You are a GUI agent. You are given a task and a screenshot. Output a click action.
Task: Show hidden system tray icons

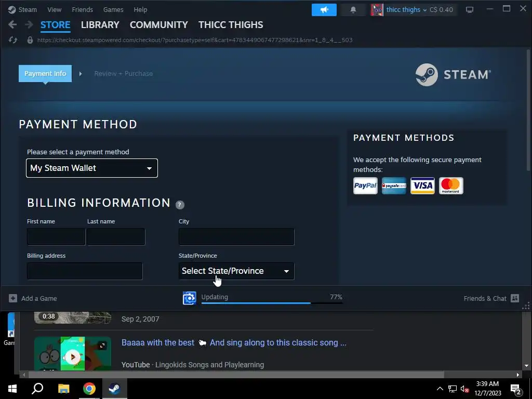pos(440,389)
